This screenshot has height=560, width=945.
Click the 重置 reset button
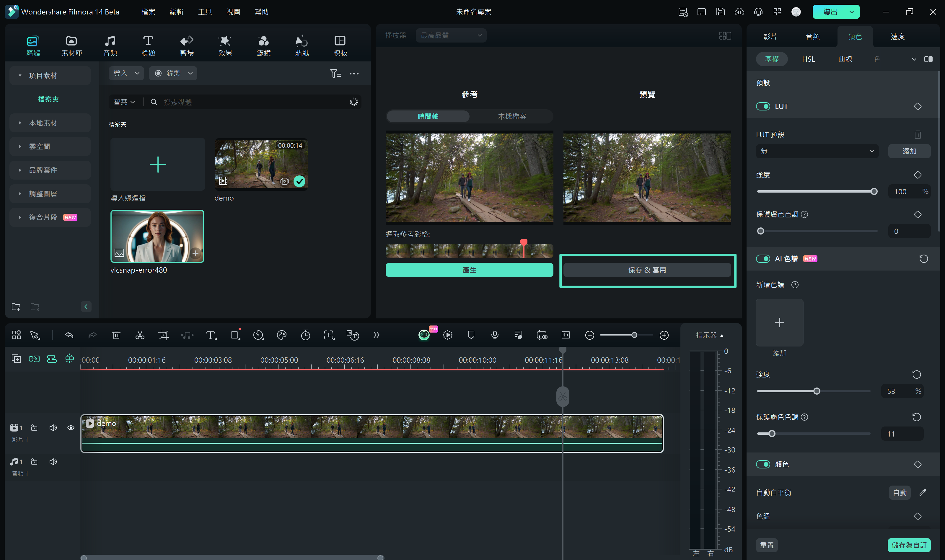(x=767, y=545)
